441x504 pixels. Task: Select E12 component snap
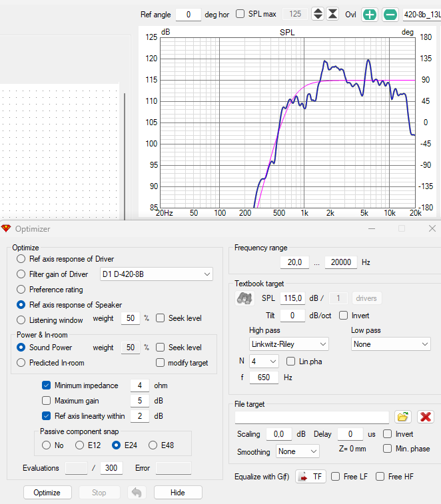tap(79, 445)
